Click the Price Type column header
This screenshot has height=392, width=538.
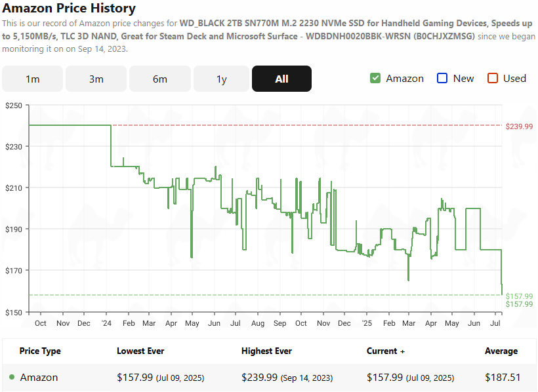(40, 351)
